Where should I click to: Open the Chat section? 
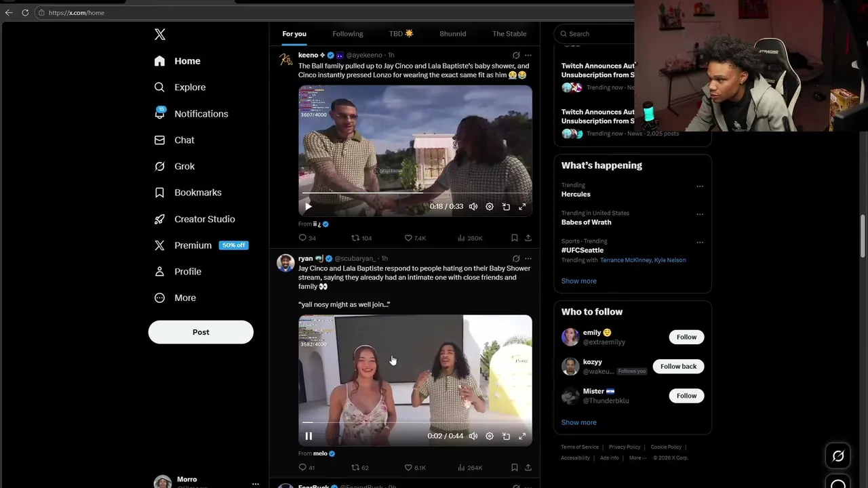[174, 140]
